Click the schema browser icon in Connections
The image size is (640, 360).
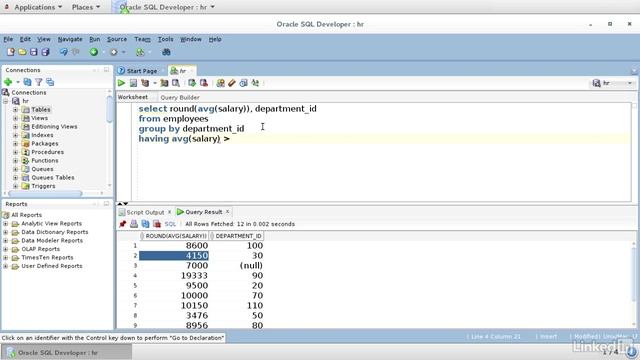50,82
